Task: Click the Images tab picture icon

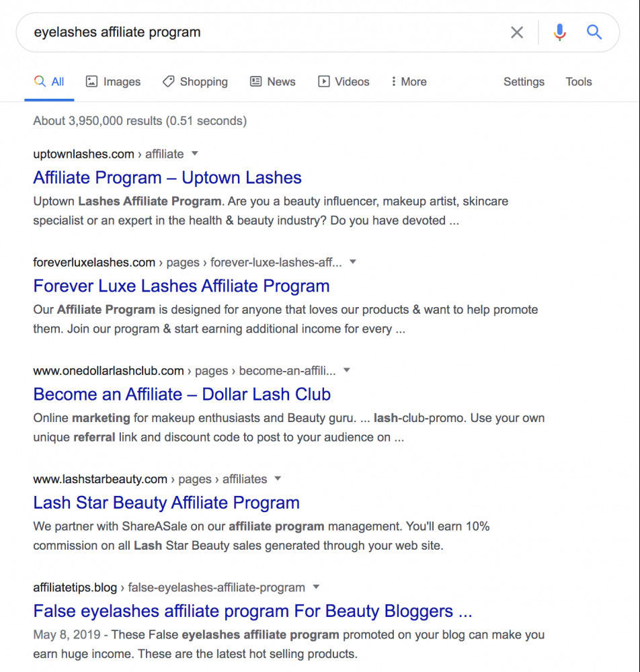Action: [x=91, y=81]
